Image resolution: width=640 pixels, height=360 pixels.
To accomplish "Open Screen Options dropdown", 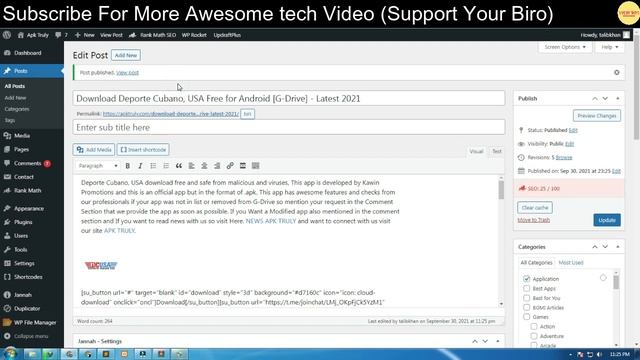I will [x=565, y=47].
